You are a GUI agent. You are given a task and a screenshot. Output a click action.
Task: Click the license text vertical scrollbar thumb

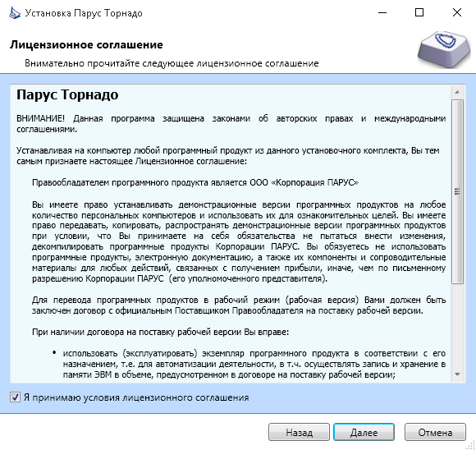(457, 191)
